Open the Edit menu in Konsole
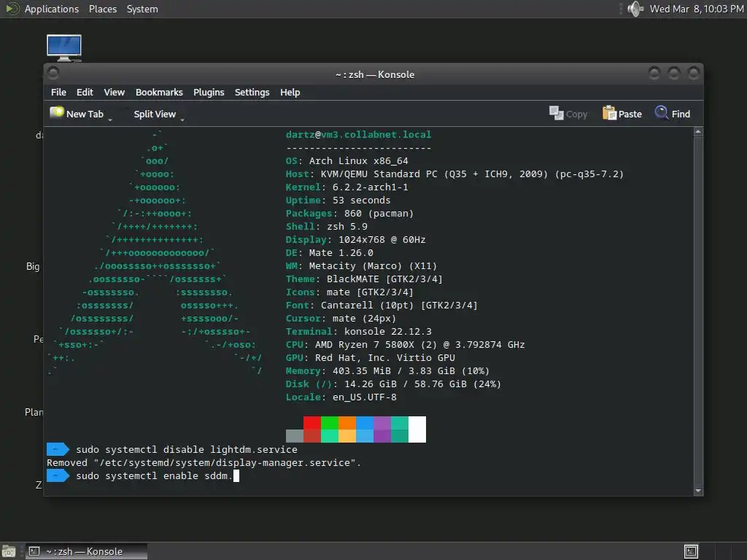 (85, 93)
